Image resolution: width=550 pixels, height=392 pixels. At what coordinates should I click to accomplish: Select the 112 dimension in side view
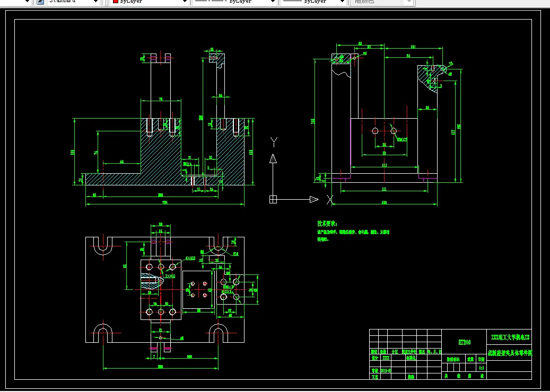[x=385, y=165]
